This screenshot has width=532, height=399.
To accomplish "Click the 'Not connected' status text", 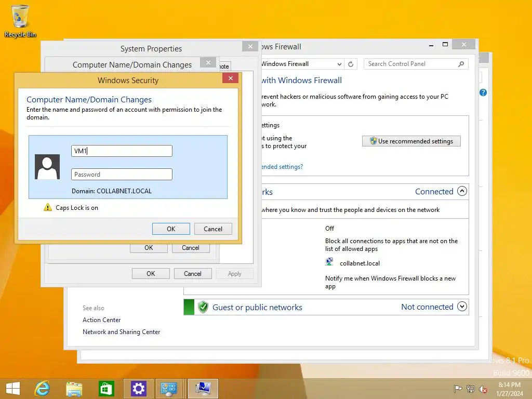I will [427, 307].
